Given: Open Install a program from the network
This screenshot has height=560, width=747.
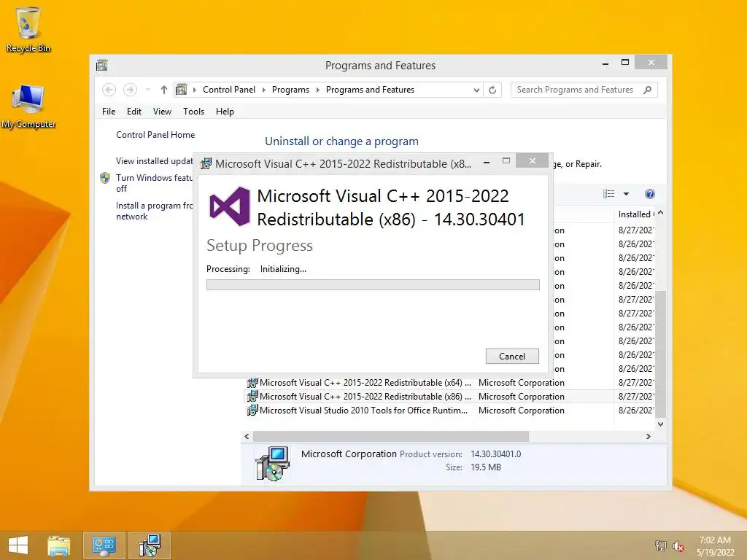Looking at the screenshot, I should 155,211.
